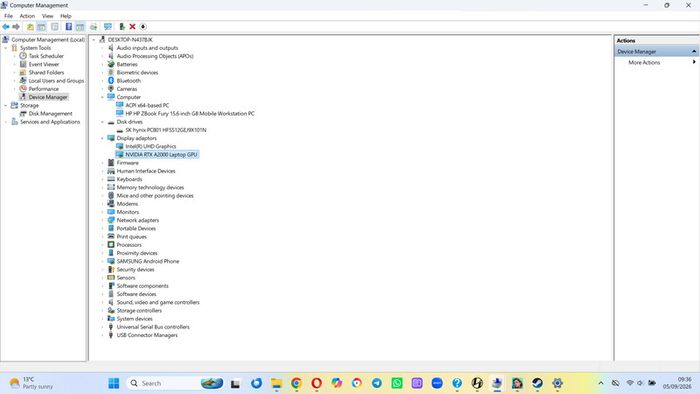The width and height of the screenshot is (700, 394).
Task: Select the Firmware category
Action: 127,163
